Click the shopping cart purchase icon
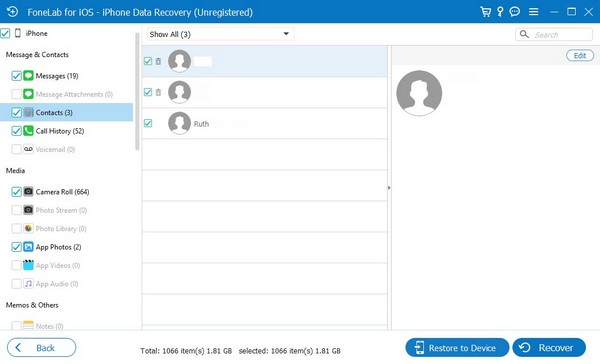 (x=486, y=12)
